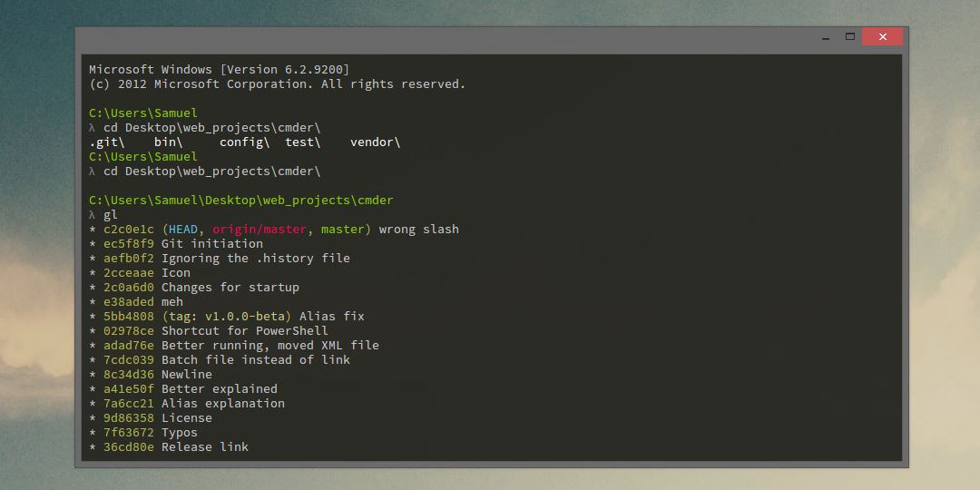The image size is (980, 490).
Task: Close the terminal window
Action: coord(882,37)
